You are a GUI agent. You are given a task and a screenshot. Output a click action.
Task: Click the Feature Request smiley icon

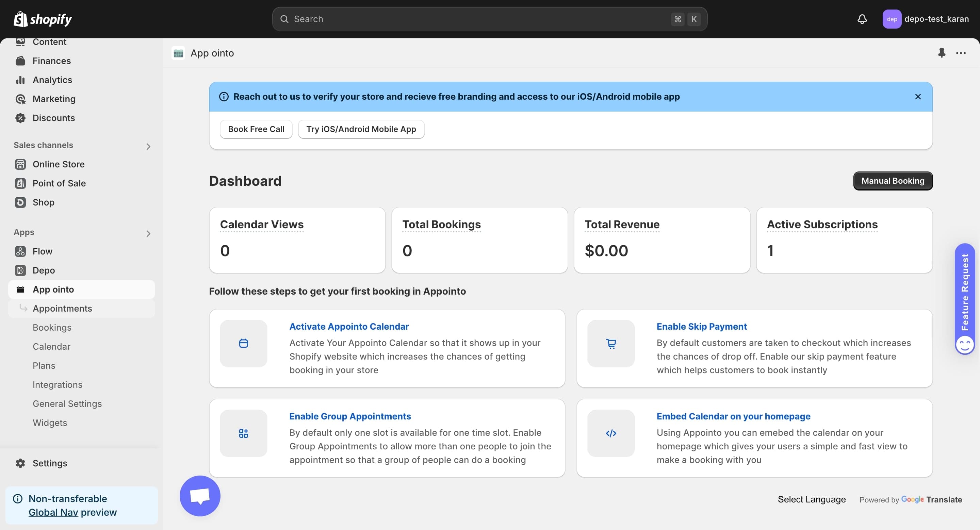coord(965,345)
